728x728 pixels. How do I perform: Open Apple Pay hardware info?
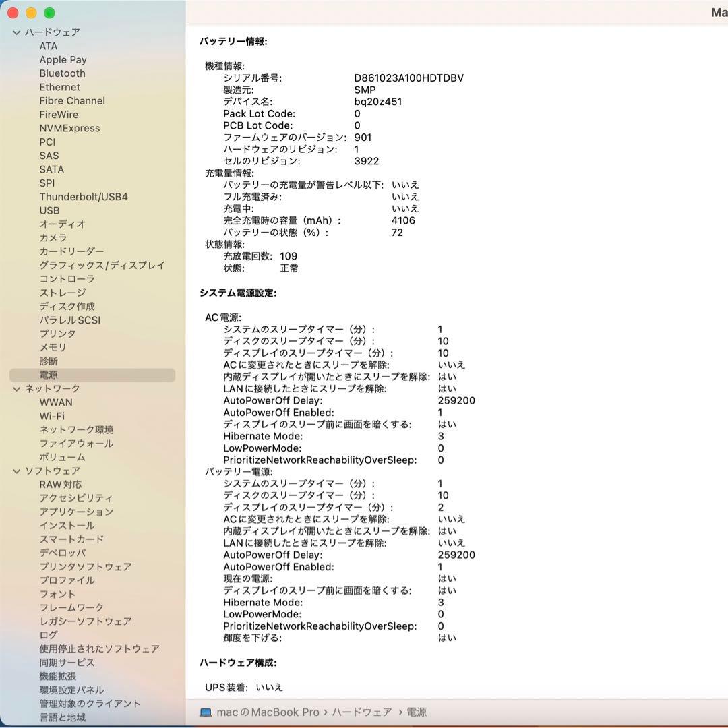63,59
